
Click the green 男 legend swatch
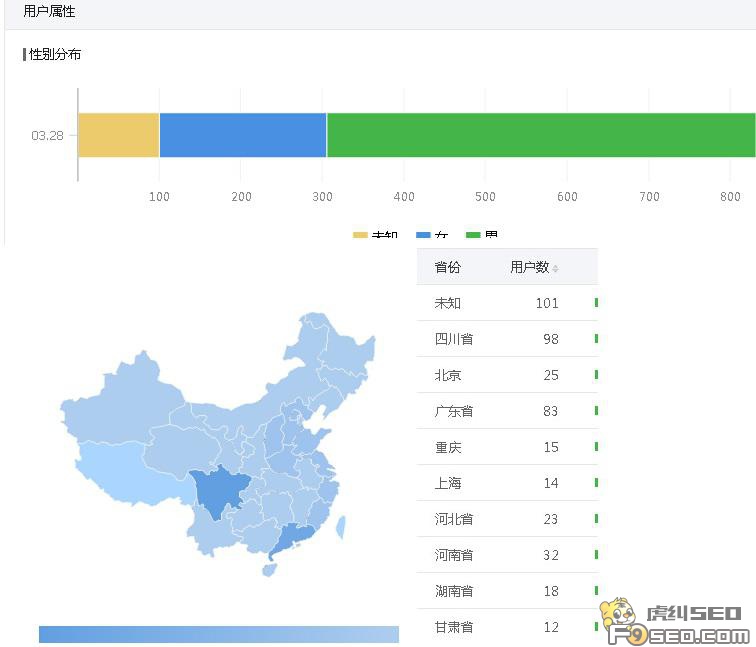pyautogui.click(x=473, y=235)
